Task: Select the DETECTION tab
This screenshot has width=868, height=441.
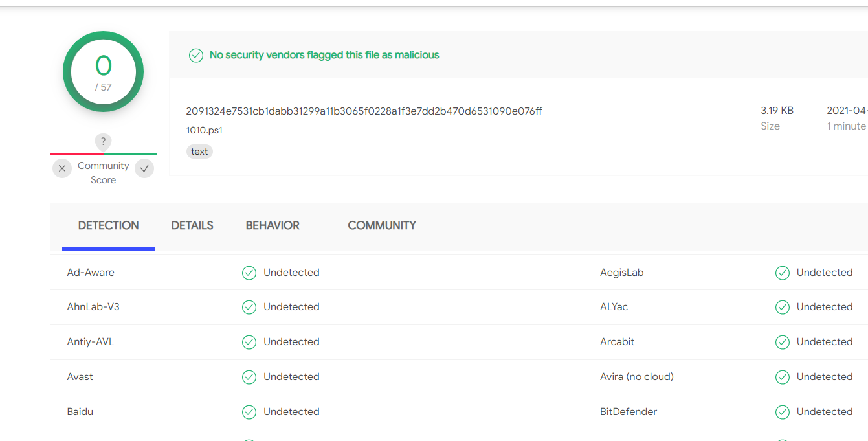Action: pos(109,225)
